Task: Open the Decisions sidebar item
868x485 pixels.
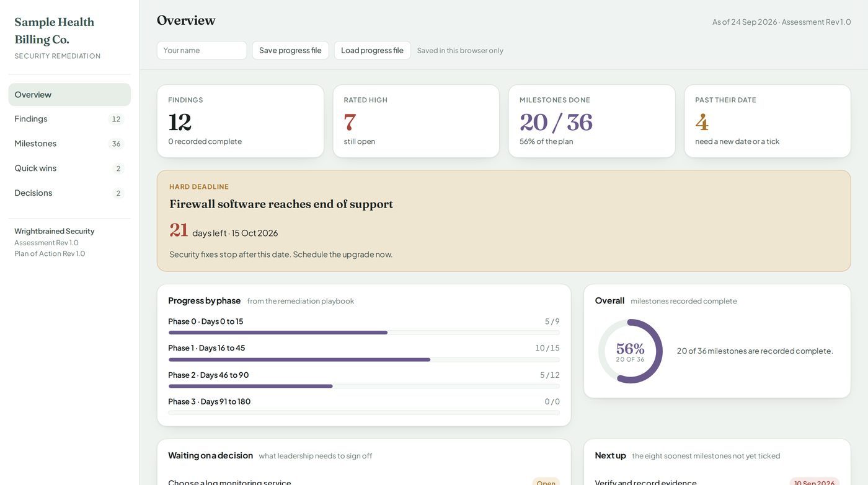Action: pos(69,193)
